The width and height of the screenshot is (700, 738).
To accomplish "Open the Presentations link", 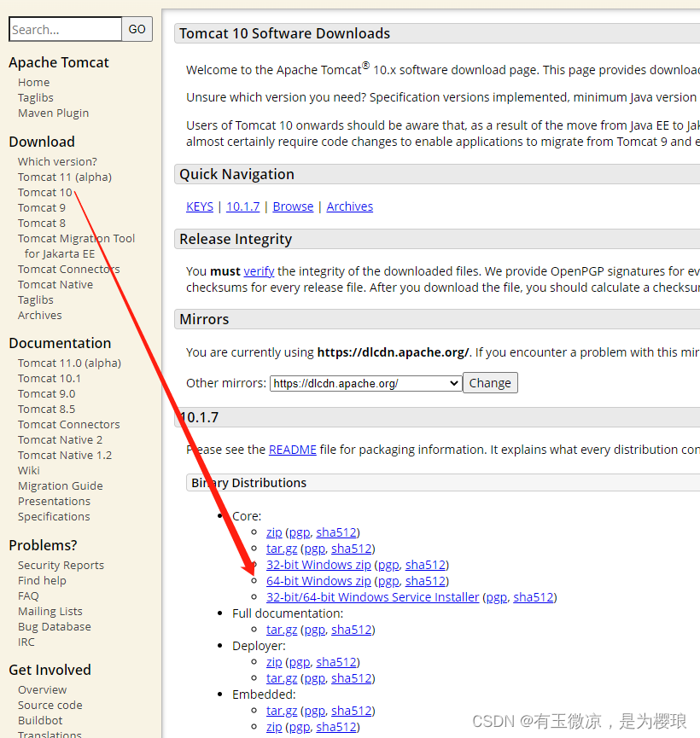I will (54, 502).
